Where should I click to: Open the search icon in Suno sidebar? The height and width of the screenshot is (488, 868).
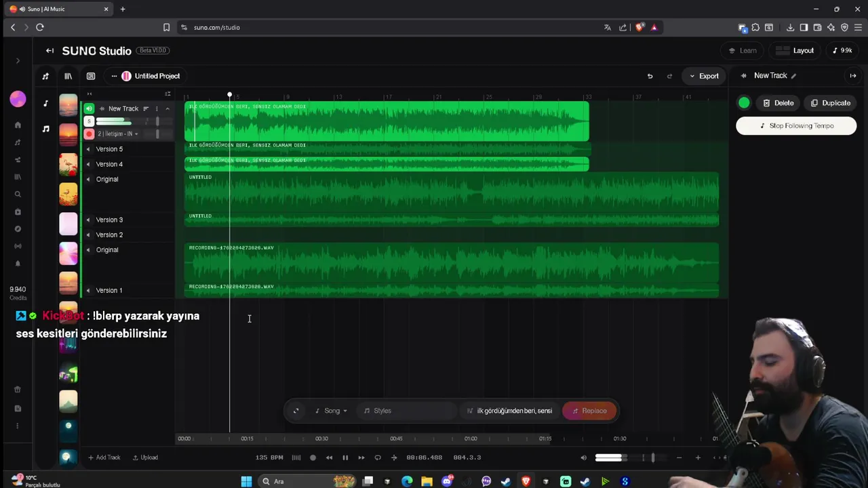click(x=18, y=195)
